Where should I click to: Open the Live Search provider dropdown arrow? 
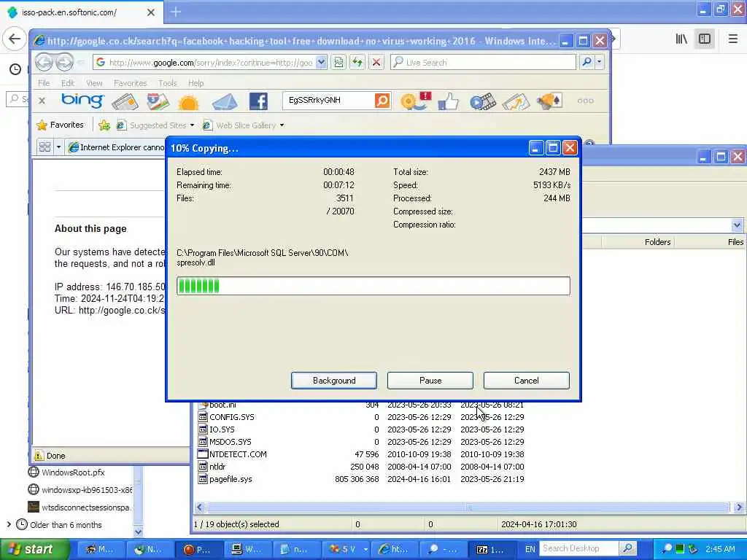600,62
